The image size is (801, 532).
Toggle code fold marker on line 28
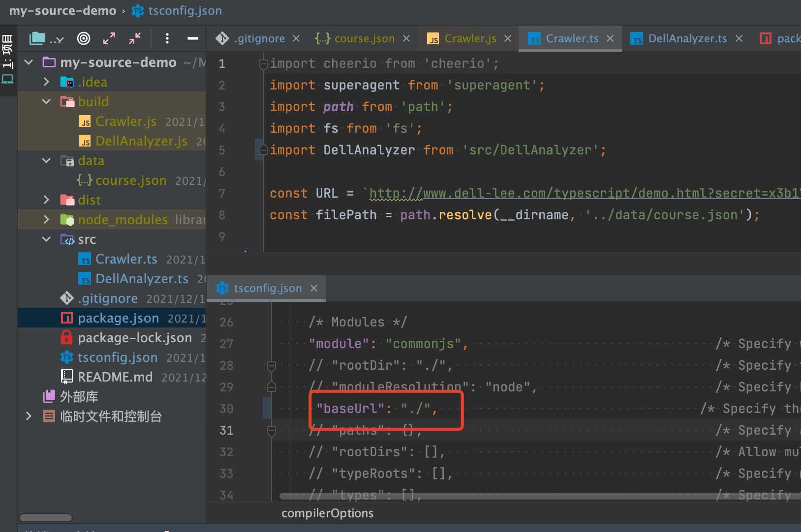pyautogui.click(x=271, y=366)
